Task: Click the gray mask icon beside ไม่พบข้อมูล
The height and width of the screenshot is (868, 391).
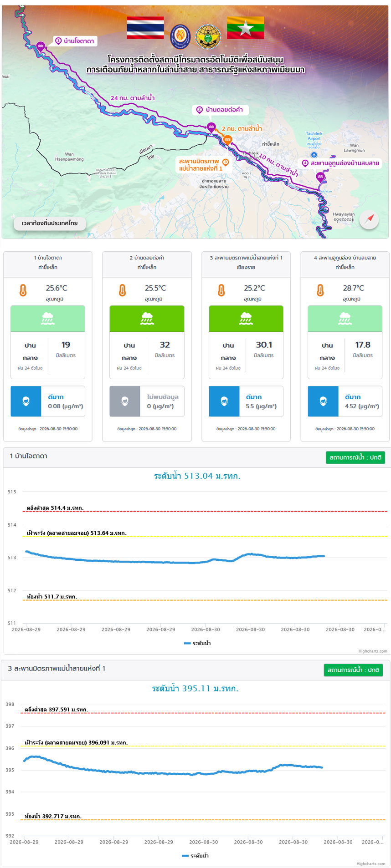Action: 125,401
